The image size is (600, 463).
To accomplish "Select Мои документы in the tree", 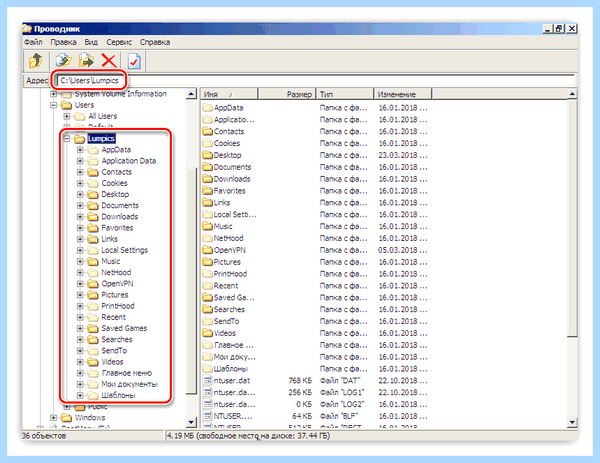I will point(129,384).
